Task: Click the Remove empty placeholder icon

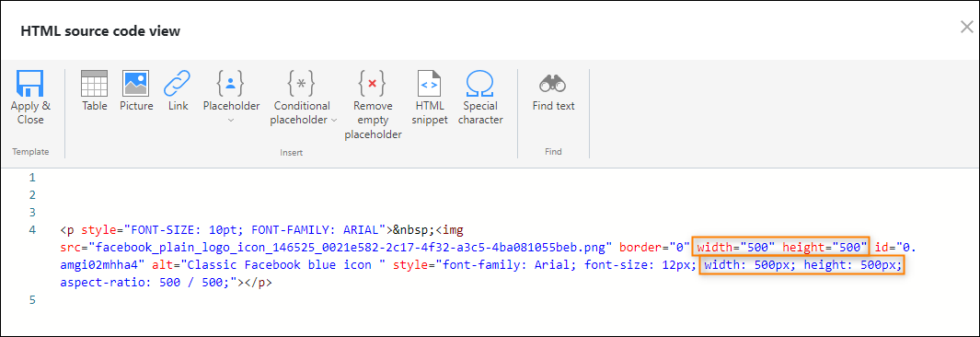Action: 372,83
